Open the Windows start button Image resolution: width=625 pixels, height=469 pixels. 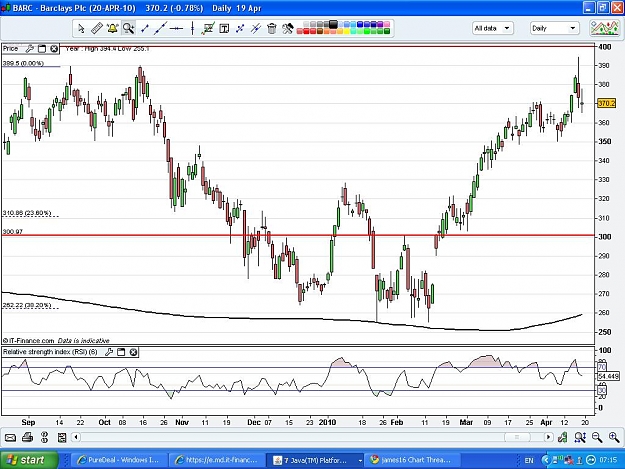pyautogui.click(x=29, y=460)
